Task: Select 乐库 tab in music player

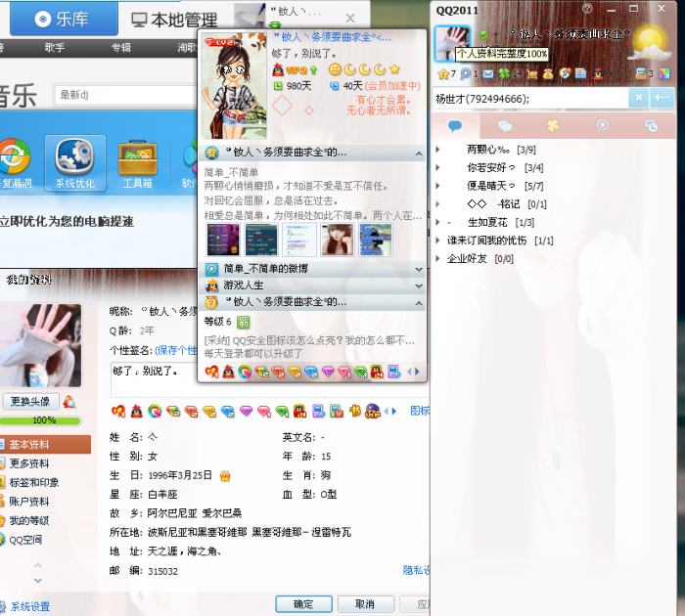Action: pyautogui.click(x=65, y=19)
